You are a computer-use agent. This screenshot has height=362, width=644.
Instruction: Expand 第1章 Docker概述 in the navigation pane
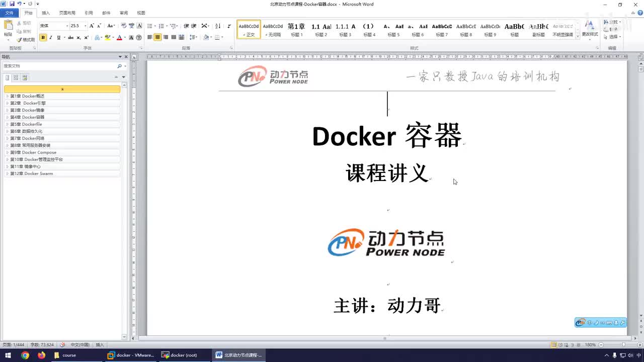coord(7,96)
